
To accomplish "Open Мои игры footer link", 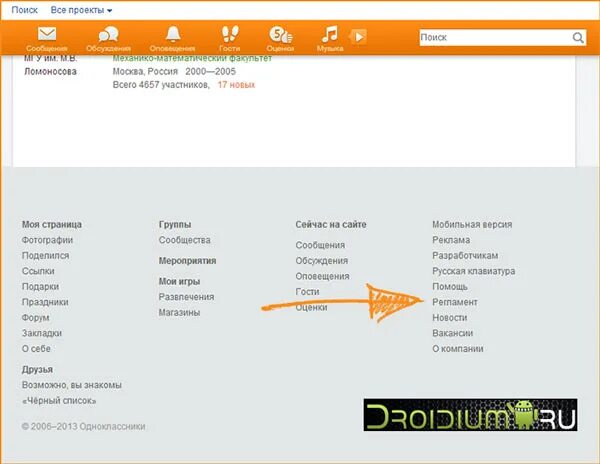I will (179, 282).
